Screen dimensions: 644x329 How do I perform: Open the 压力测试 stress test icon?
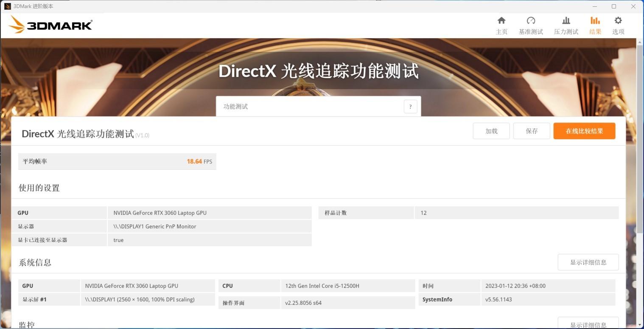566,21
